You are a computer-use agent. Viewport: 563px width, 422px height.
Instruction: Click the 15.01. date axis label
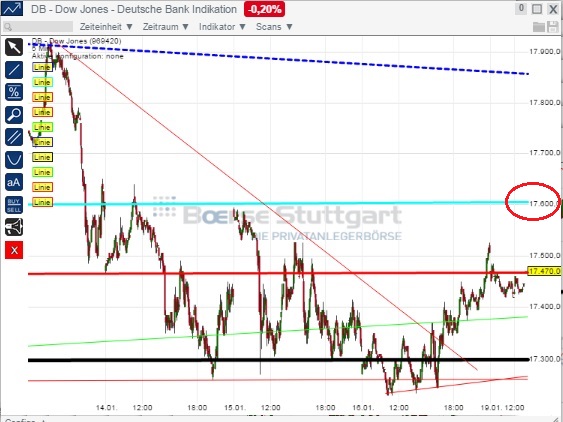pyautogui.click(x=235, y=408)
